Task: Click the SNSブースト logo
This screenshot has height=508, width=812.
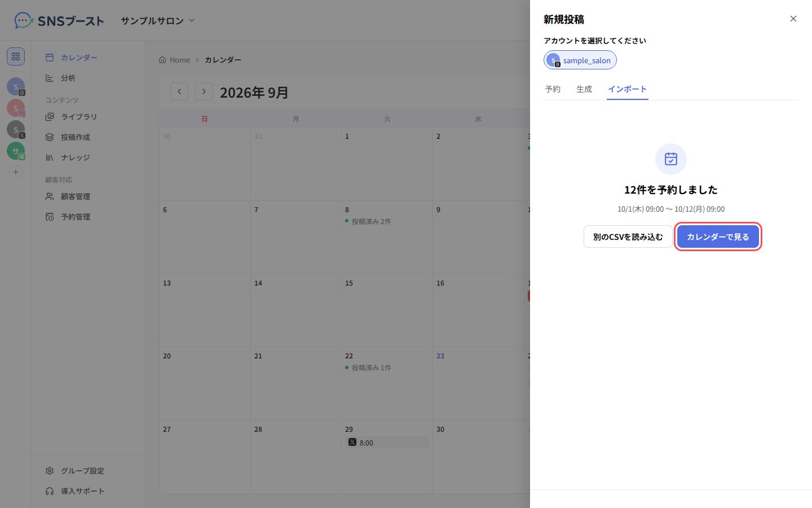Action: 59,21
